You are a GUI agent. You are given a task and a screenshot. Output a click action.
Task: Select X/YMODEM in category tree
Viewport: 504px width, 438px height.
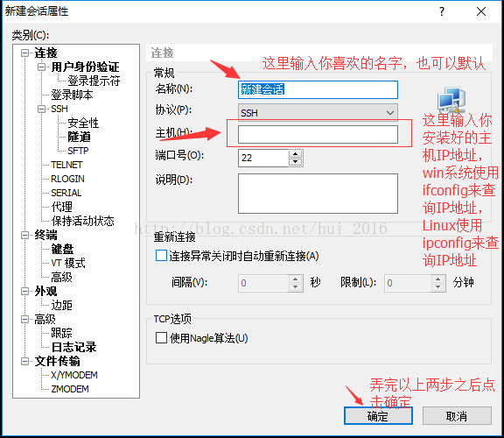[74, 375]
